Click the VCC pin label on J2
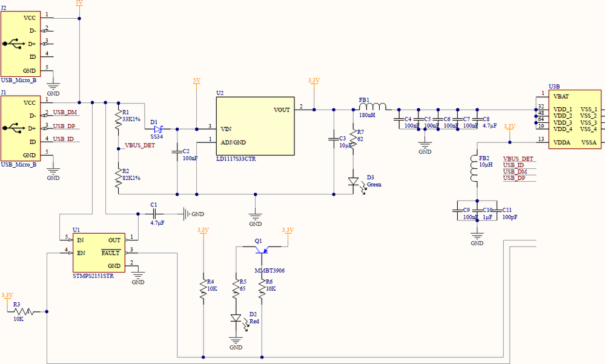Viewport: 605px width, 364px height. (x=30, y=18)
